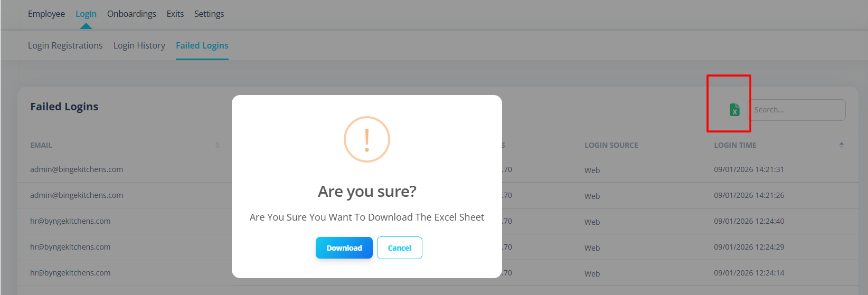Click login time 09/01/2026 12:24:40

tap(749, 221)
